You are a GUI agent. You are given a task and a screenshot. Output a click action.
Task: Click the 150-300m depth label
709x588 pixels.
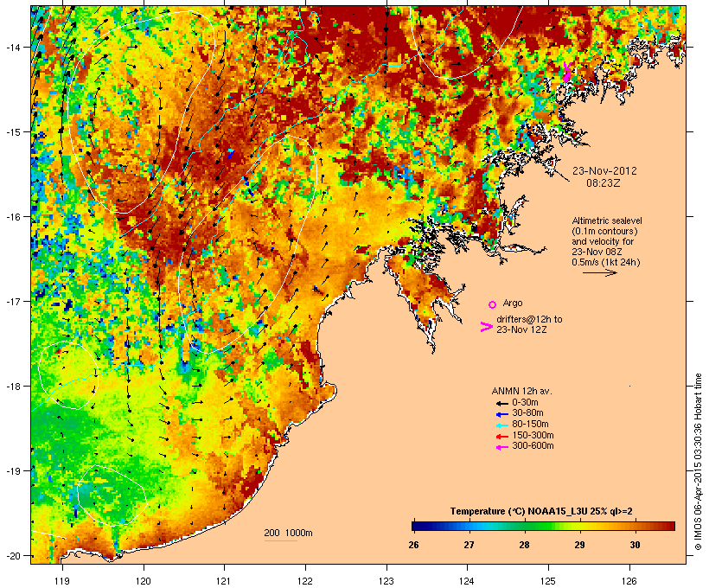coord(533,435)
